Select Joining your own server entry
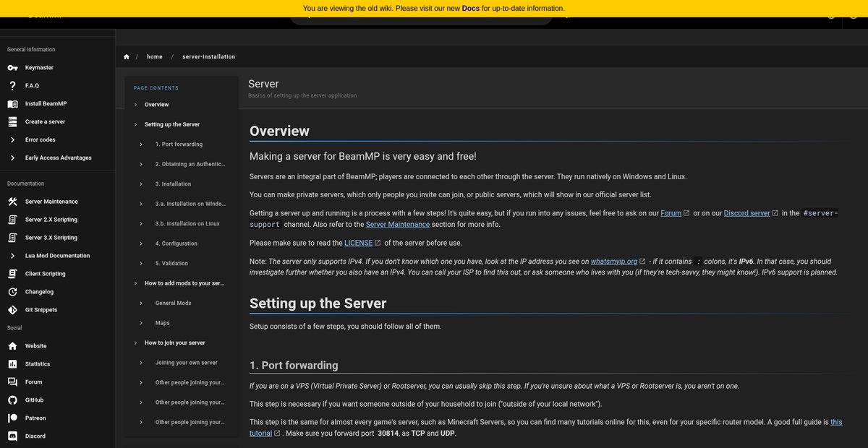 point(186,363)
